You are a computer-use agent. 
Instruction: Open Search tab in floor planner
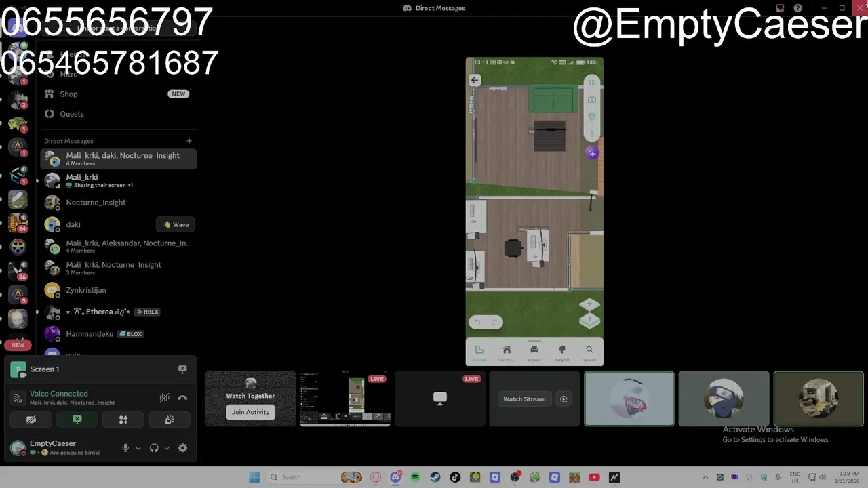coord(589,352)
